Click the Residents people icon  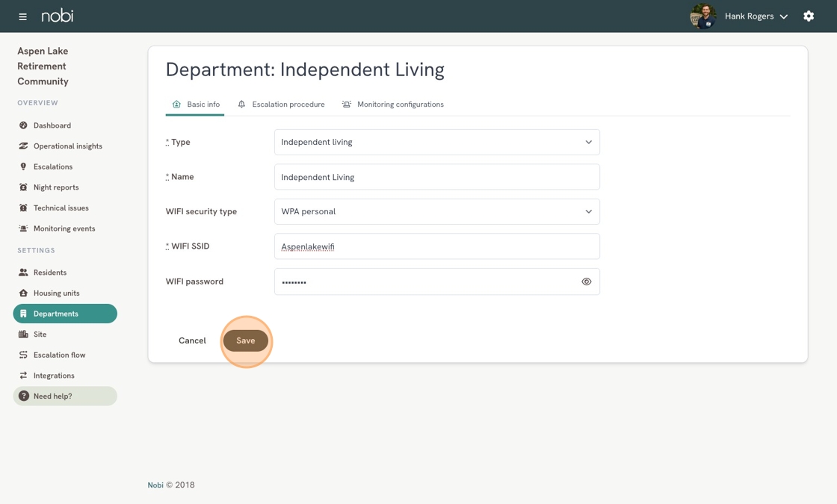pos(23,273)
